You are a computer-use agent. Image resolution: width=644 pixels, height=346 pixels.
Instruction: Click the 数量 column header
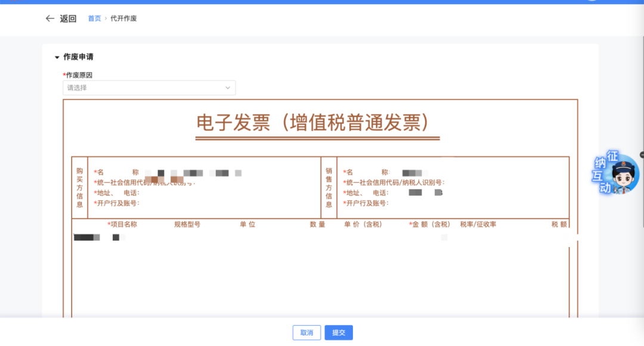pos(317,225)
